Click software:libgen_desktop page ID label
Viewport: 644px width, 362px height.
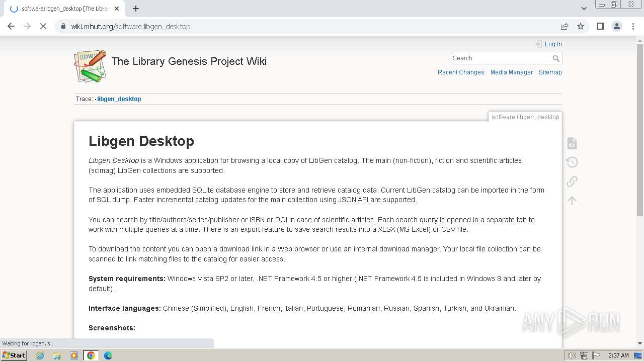(x=525, y=117)
